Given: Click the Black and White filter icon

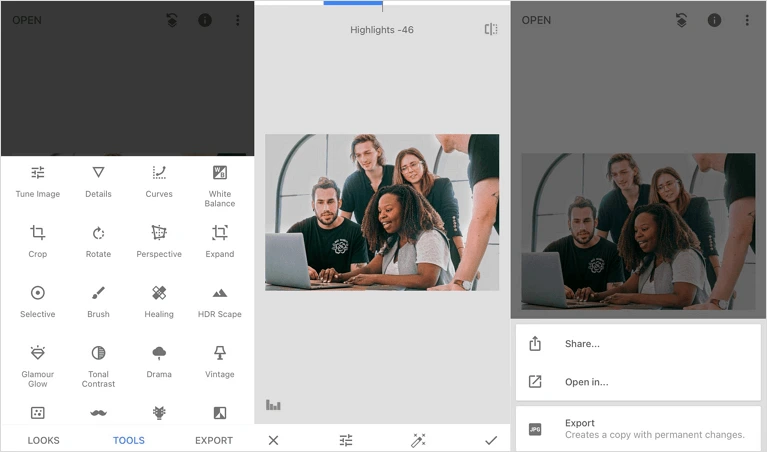Looking at the screenshot, I should pyautogui.click(x=220, y=413).
